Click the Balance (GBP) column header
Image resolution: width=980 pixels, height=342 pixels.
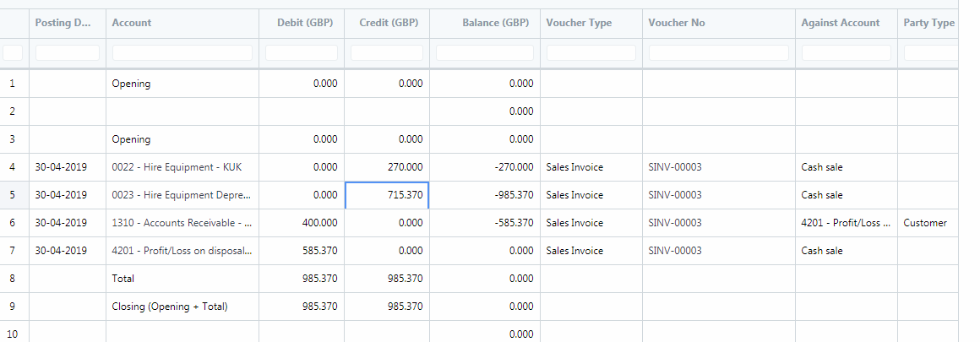click(x=485, y=23)
